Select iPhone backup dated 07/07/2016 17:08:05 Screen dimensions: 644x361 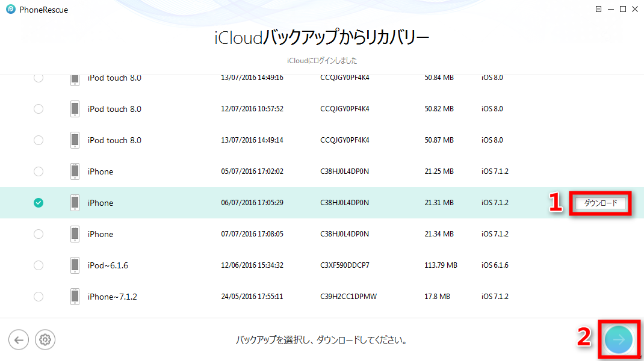(x=38, y=234)
